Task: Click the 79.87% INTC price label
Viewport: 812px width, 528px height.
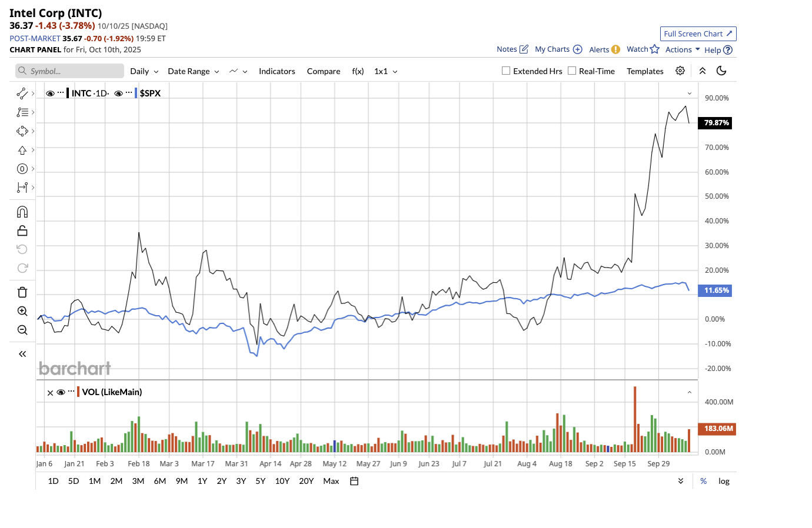Action: pyautogui.click(x=715, y=123)
